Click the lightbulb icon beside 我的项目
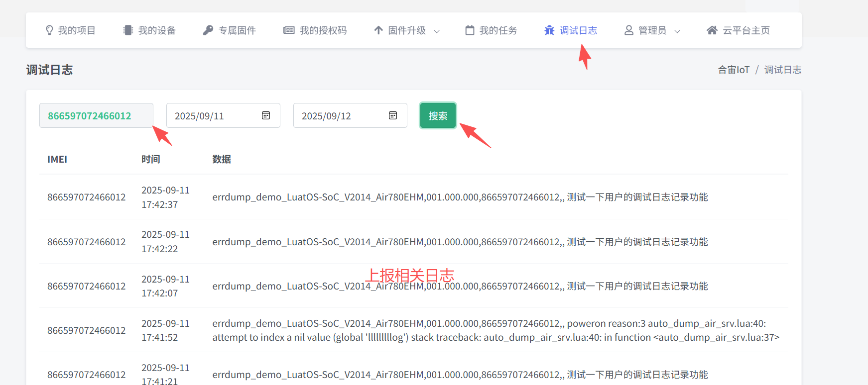 49,30
